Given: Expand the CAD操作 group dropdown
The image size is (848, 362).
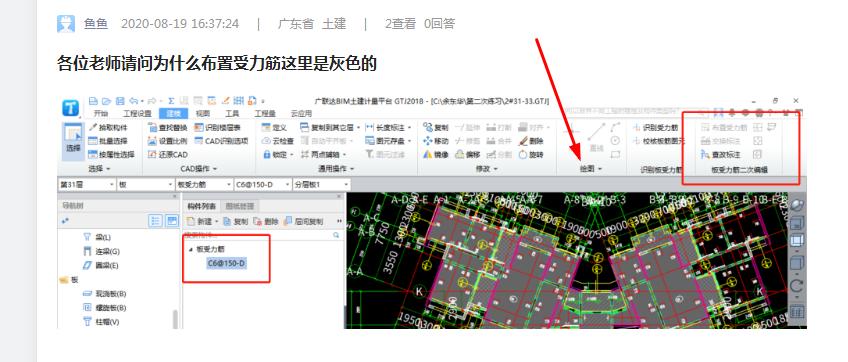Looking at the screenshot, I should point(198,169).
